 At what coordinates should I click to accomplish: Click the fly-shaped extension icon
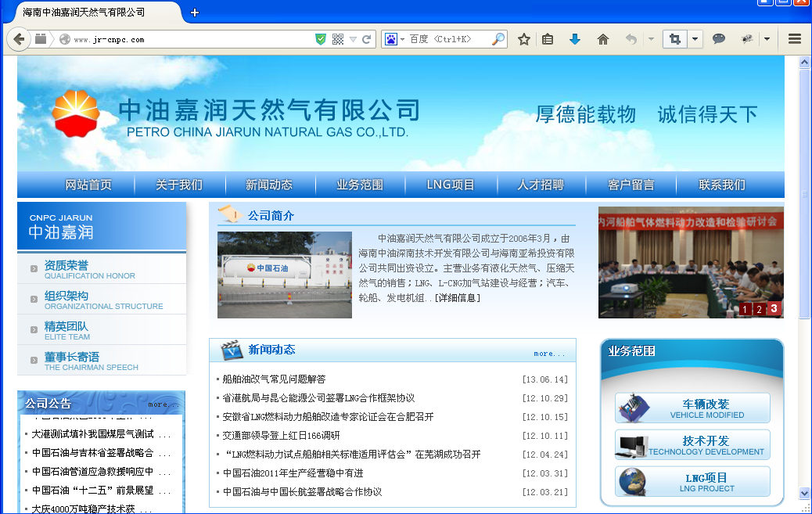click(747, 39)
